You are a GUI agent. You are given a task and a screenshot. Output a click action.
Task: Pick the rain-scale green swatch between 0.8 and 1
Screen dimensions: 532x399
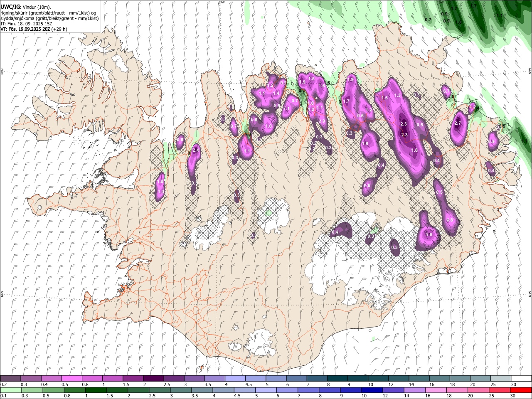(74, 390)
